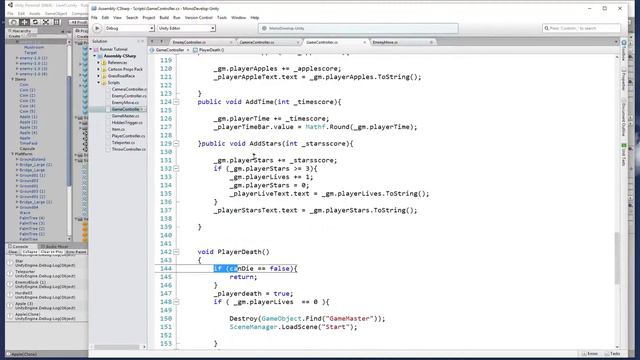Image resolution: width=640 pixels, height=360 pixels.
Task: Collapse the Scripts folder arrow
Action: pyautogui.click(x=98, y=82)
